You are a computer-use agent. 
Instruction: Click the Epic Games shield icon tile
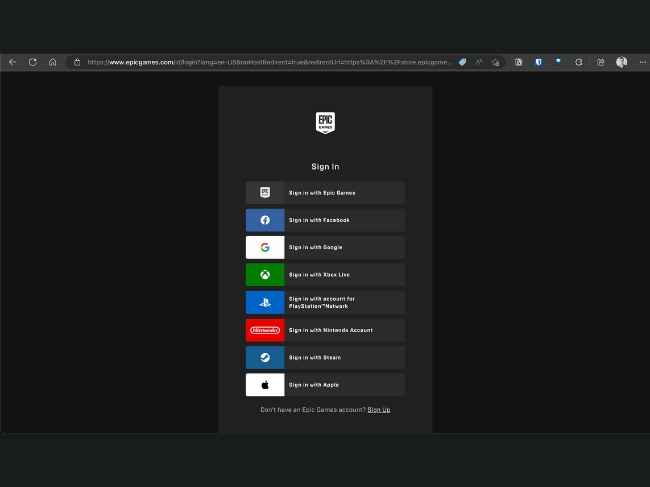(x=265, y=193)
